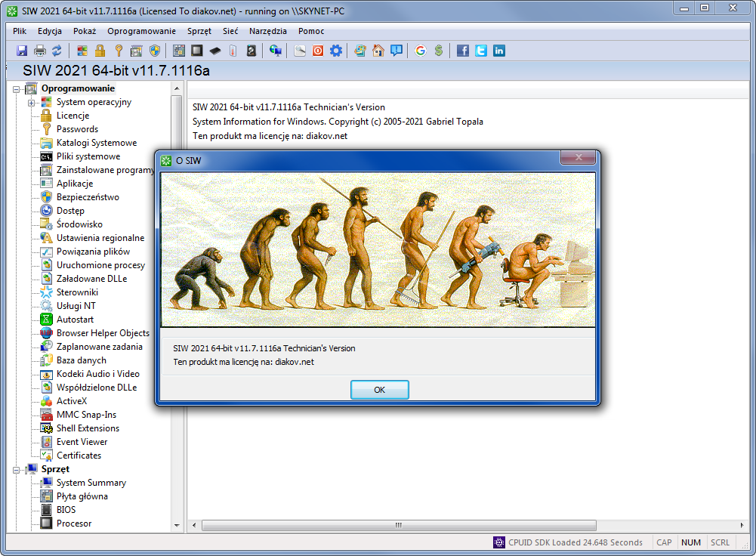Collapse the Sprzęt tree node
756x556 pixels.
click(x=17, y=470)
